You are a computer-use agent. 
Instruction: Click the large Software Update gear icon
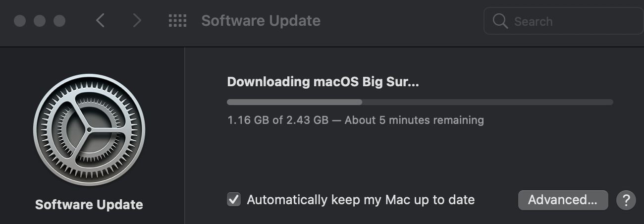[89, 130]
